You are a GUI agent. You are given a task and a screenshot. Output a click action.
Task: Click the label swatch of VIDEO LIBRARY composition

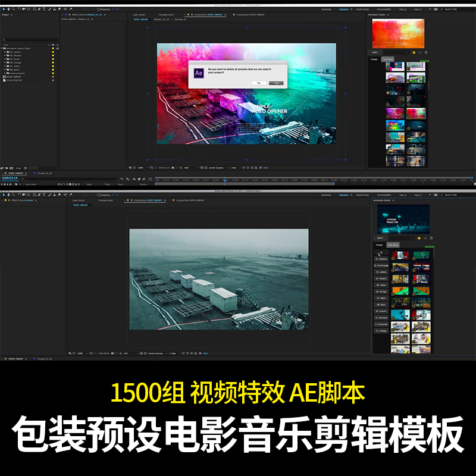pos(53,77)
